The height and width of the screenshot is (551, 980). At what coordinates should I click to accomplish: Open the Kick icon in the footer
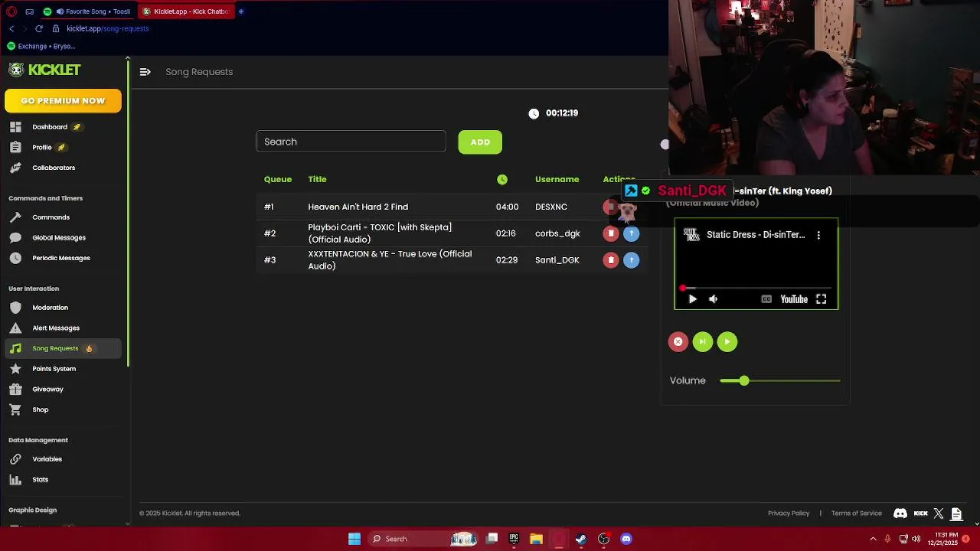[x=921, y=514]
